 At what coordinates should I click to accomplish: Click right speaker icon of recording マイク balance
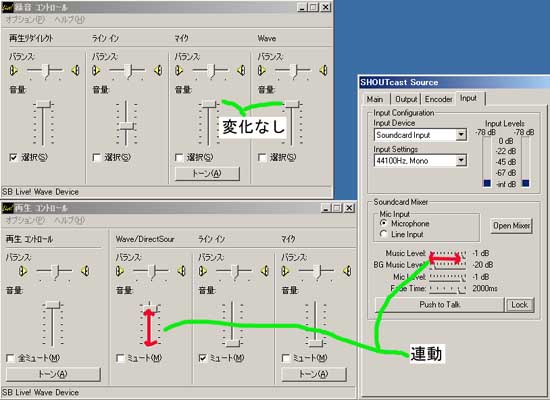pyautogui.click(x=241, y=71)
